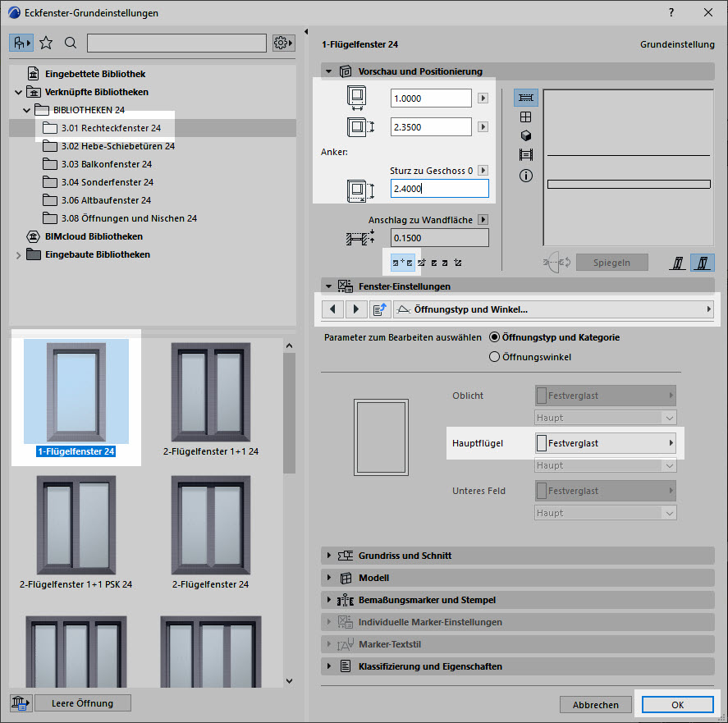The height and width of the screenshot is (723, 728).
Task: Switch preview to 3D view cube icon
Action: click(x=525, y=135)
